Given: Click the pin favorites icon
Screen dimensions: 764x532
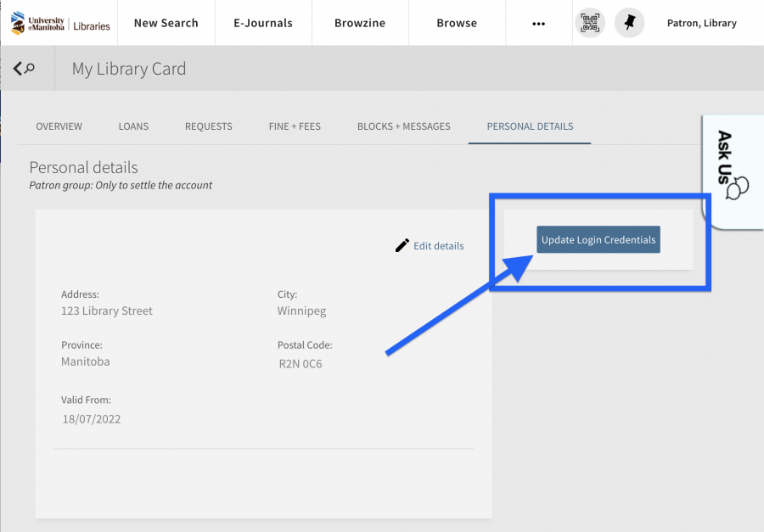Looking at the screenshot, I should point(629,23).
